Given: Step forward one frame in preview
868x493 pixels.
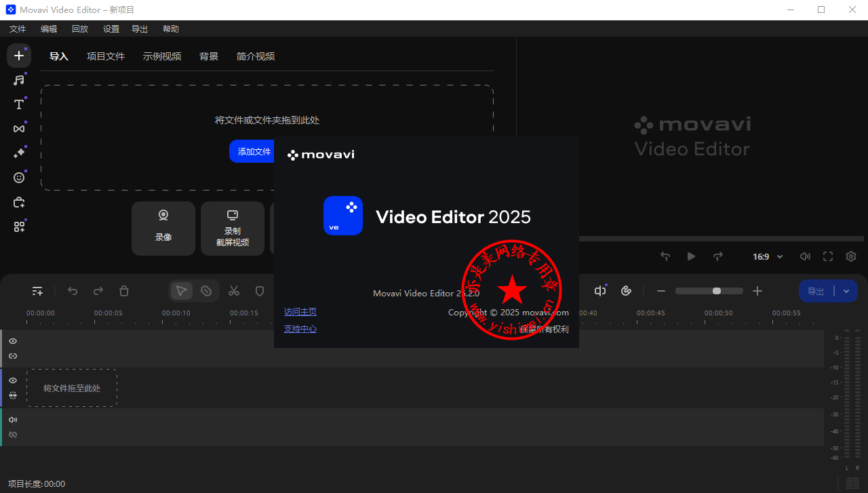Looking at the screenshot, I should pyautogui.click(x=718, y=256).
